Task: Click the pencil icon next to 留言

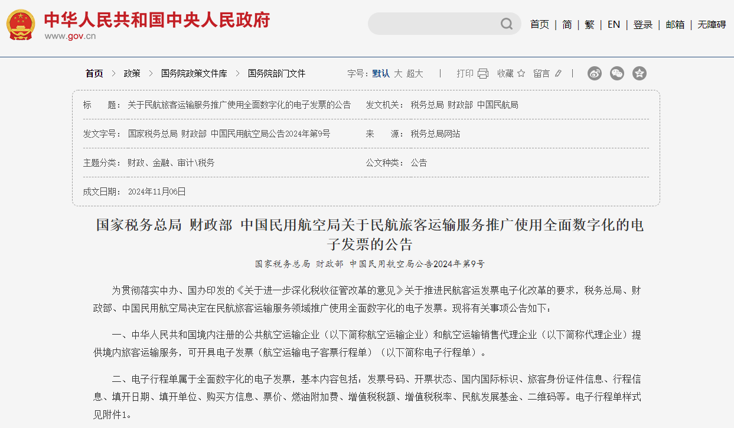Action: 558,73
